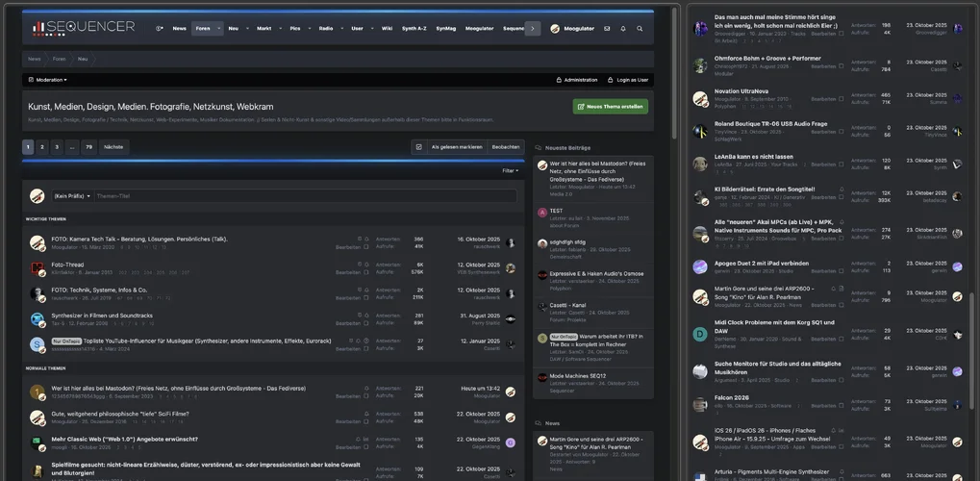Open the News item in navbar
The image size is (980, 481).
(x=180, y=29)
